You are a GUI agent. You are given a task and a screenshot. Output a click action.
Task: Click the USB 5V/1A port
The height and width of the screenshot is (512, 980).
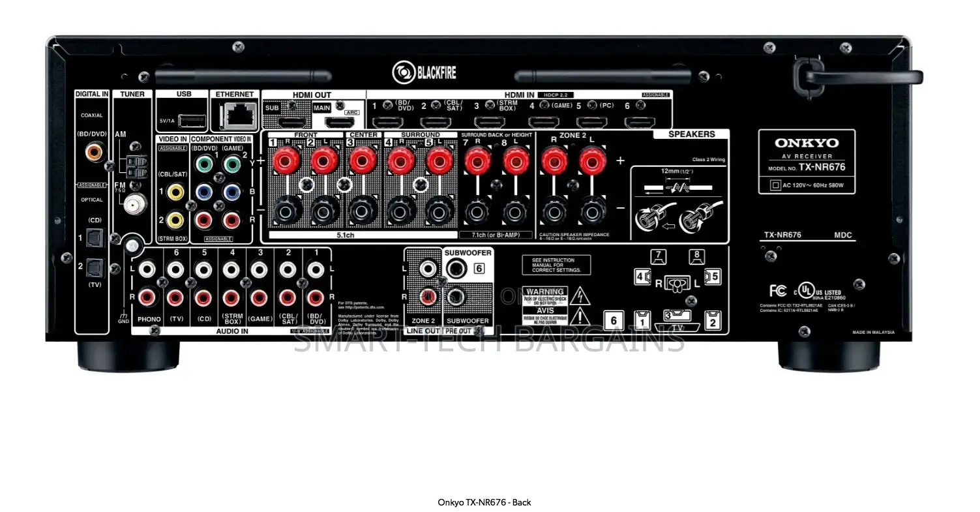pos(192,121)
